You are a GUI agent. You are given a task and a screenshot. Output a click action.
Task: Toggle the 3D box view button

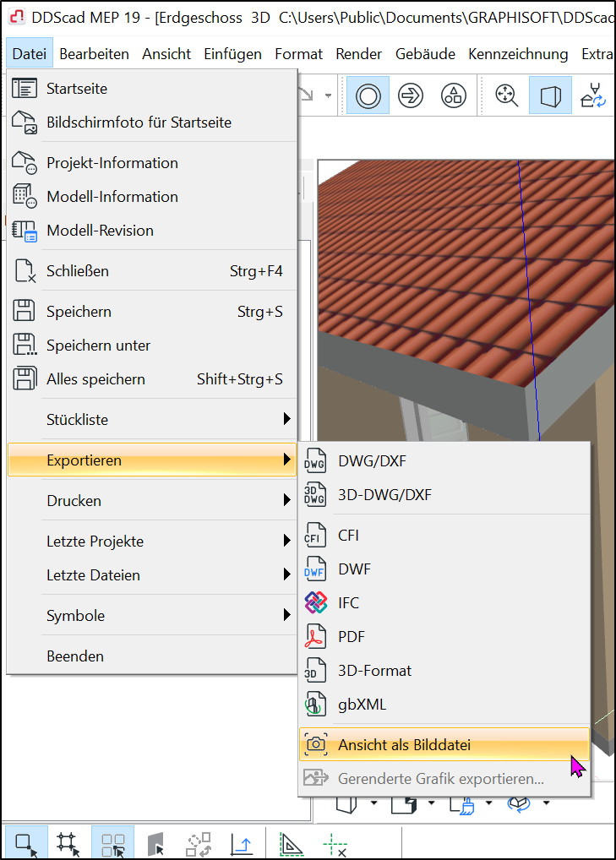[x=550, y=95]
